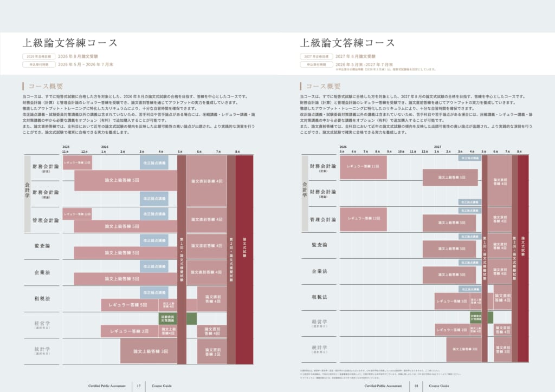Image resolution: width=555 pixels, height=392 pixels.
Task: Click the right page レギュラー答練 11回 block
Action: coord(363,166)
